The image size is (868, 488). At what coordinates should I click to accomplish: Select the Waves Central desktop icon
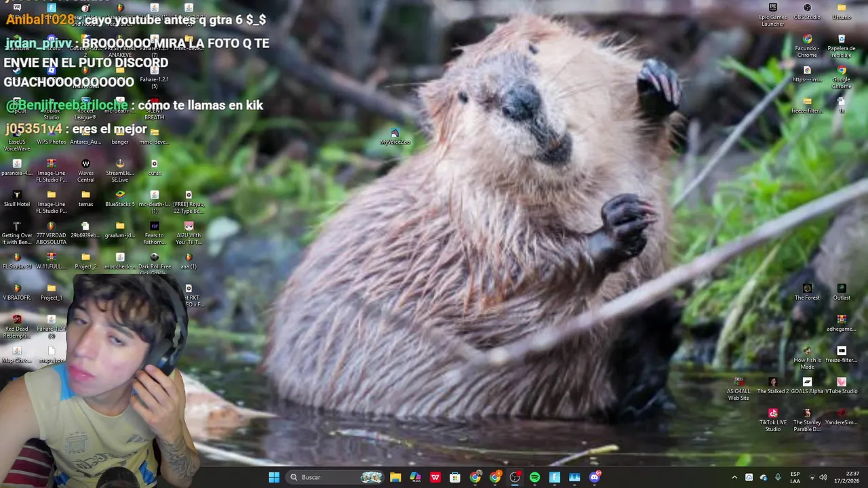85,169
